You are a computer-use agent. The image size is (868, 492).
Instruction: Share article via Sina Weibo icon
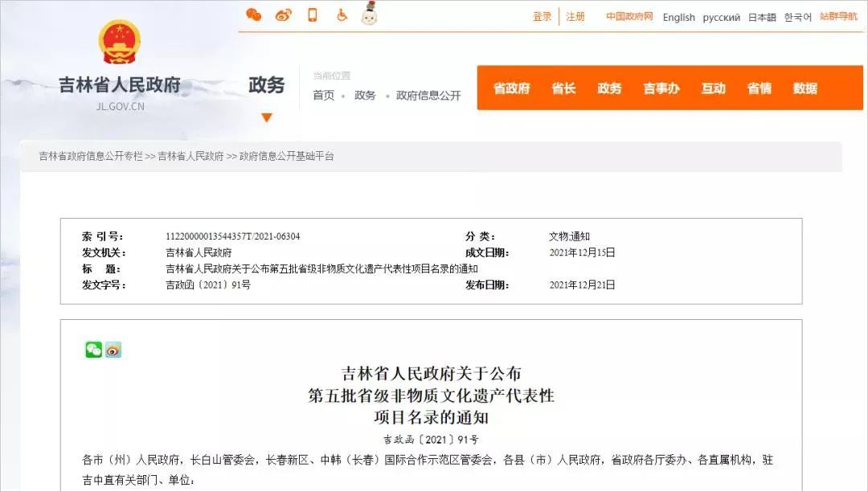pyautogui.click(x=113, y=350)
